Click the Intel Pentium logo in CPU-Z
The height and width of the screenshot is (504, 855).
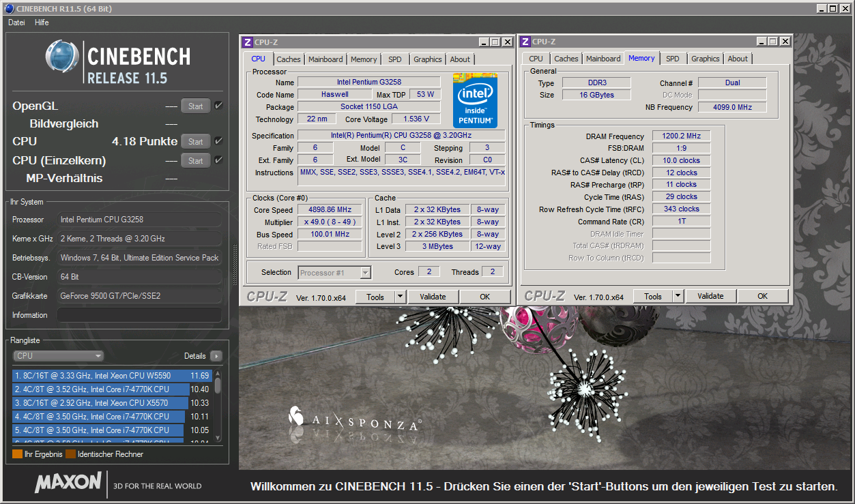click(476, 100)
